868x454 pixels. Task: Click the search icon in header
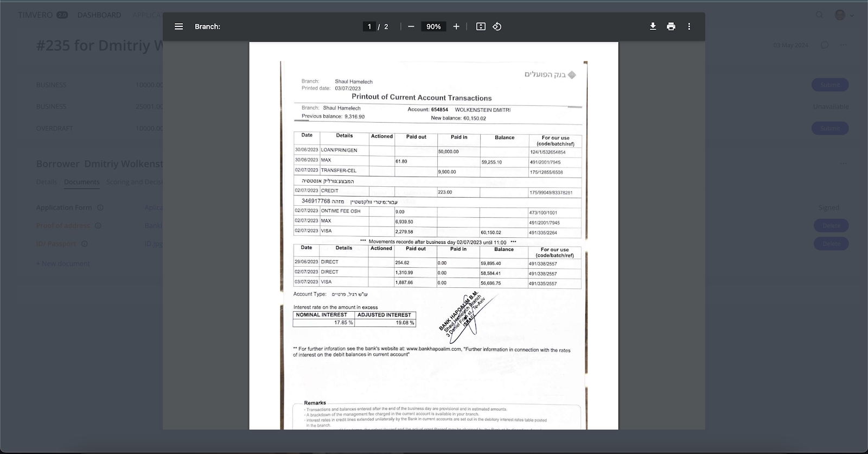pos(820,15)
